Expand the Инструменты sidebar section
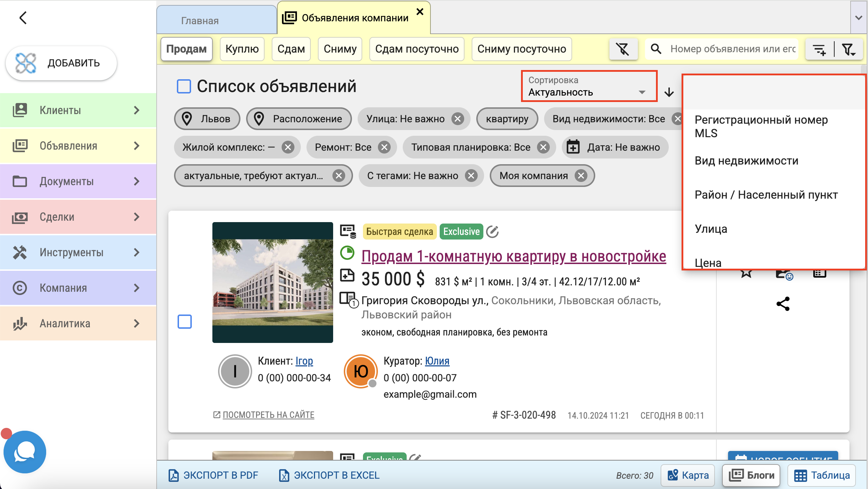This screenshot has width=868, height=489. (78, 252)
